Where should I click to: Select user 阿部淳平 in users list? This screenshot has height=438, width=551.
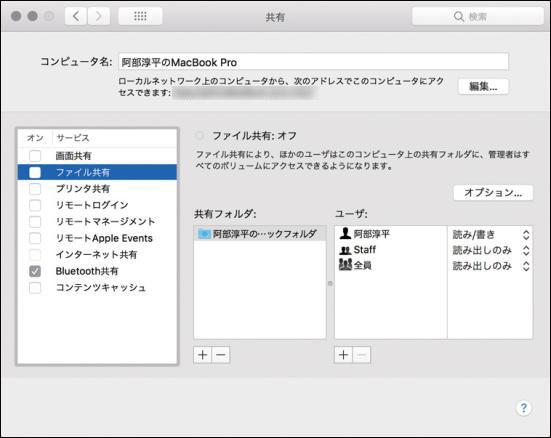tap(391, 233)
